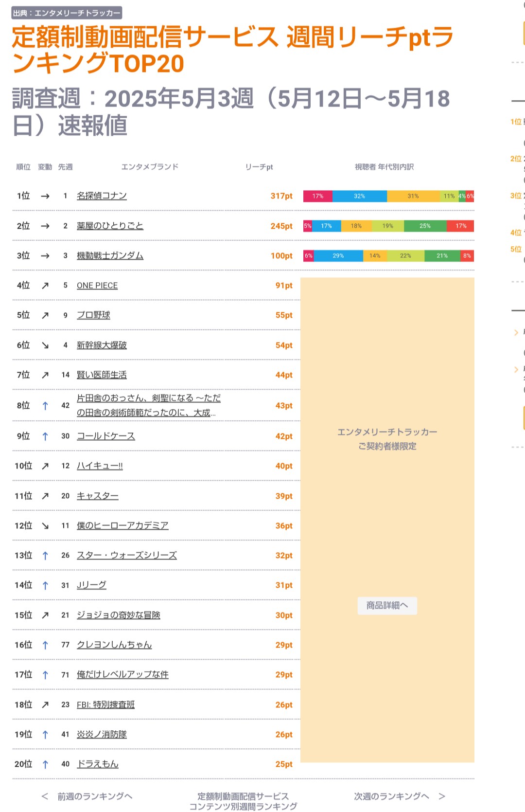Image resolution: width=525 pixels, height=812 pixels.
Task: Open the 名探偵コナン brand link
Action: tap(102, 196)
